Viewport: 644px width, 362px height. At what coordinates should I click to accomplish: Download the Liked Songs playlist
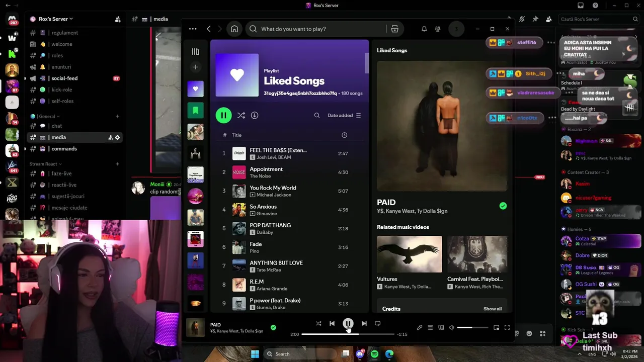255,115
